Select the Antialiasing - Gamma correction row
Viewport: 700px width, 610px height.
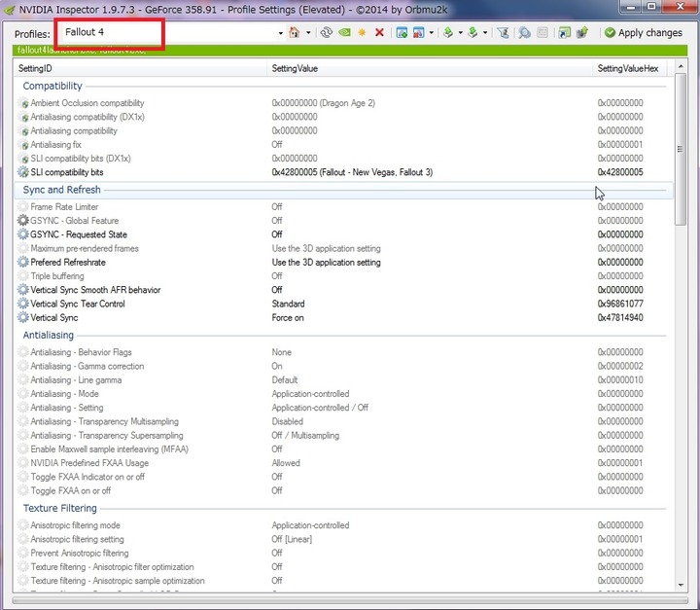344,366
